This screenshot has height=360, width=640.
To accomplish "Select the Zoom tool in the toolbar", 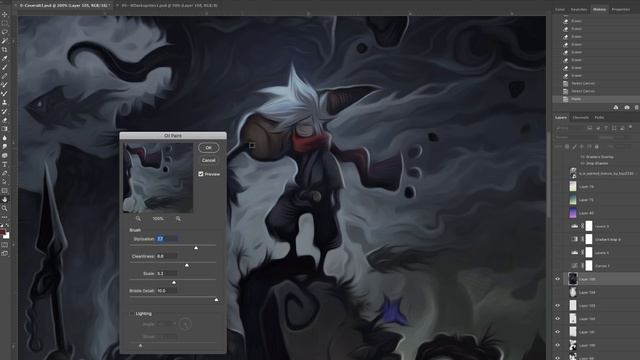I will click(x=4, y=208).
